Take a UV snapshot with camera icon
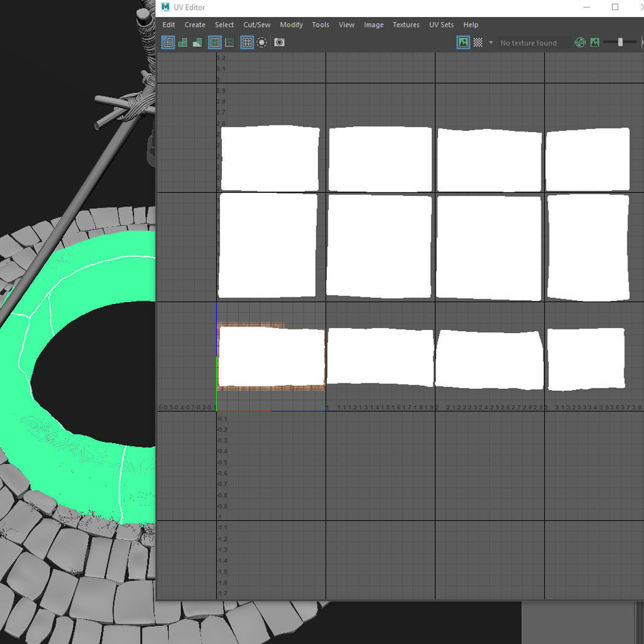 [x=279, y=42]
